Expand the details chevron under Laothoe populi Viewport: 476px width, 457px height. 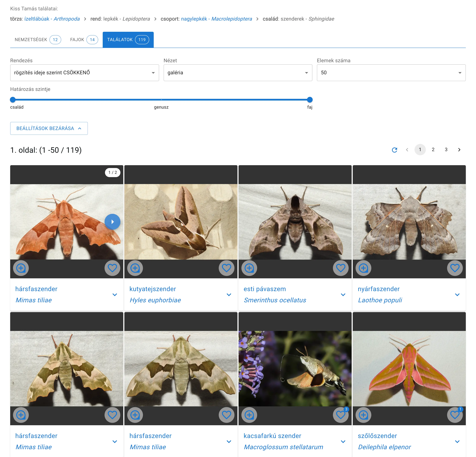[x=458, y=295]
